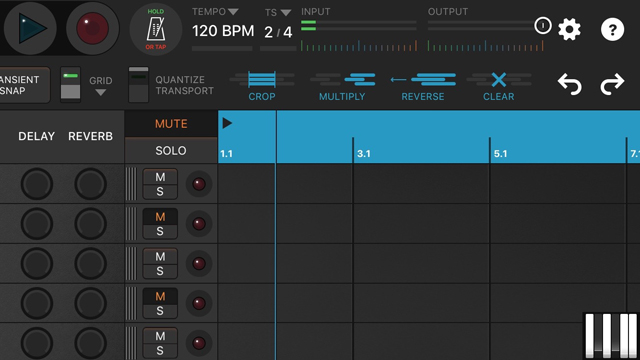
Task: Click the 120 BPM tempo value
Action: pyautogui.click(x=223, y=31)
